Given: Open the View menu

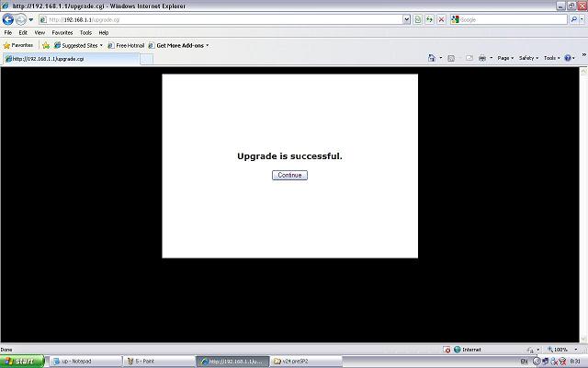Looking at the screenshot, I should [x=40, y=33].
